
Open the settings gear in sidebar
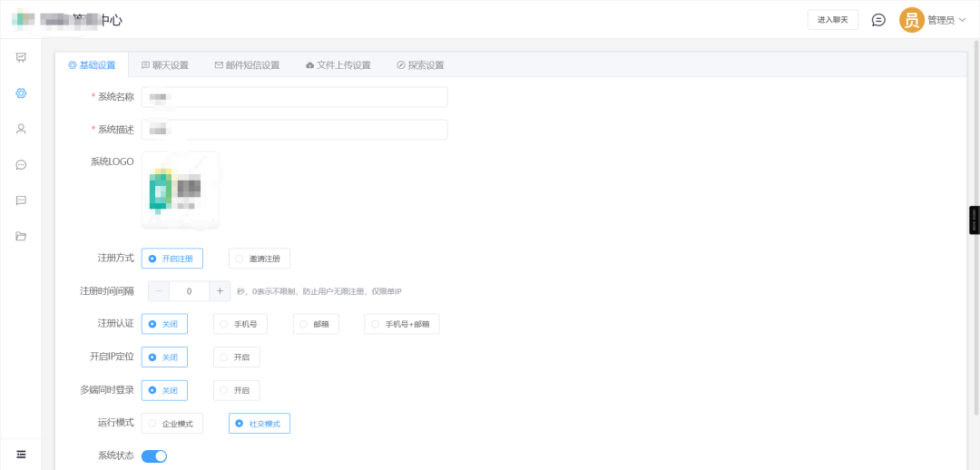click(x=21, y=93)
